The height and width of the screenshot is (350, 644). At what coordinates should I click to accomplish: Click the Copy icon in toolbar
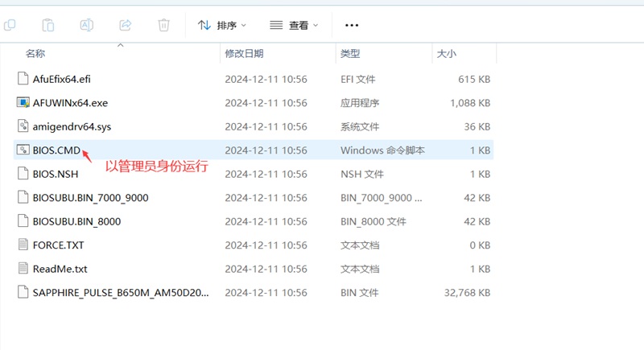coord(10,25)
